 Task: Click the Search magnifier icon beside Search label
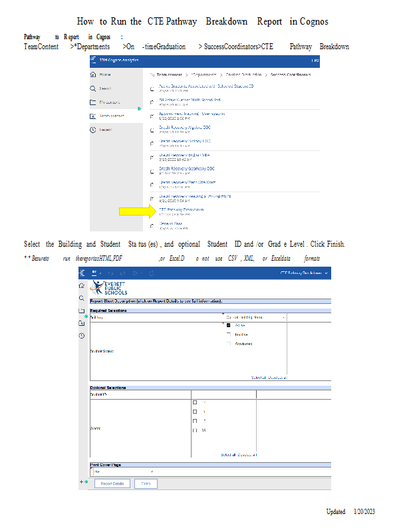tap(93, 88)
